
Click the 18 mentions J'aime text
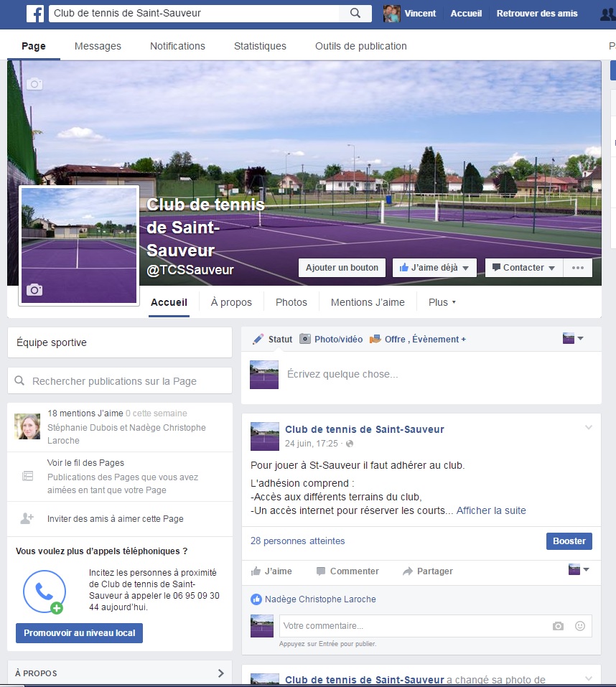[85, 413]
